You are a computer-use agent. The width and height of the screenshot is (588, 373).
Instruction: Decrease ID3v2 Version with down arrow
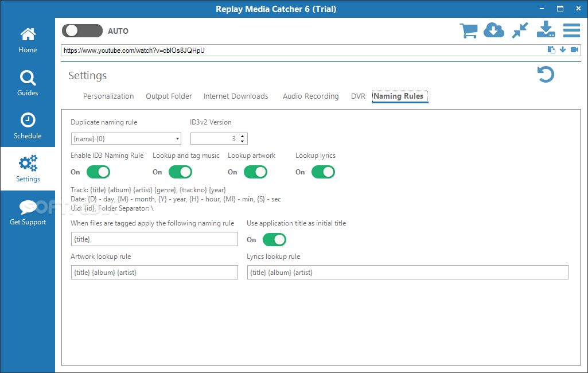[x=243, y=141]
